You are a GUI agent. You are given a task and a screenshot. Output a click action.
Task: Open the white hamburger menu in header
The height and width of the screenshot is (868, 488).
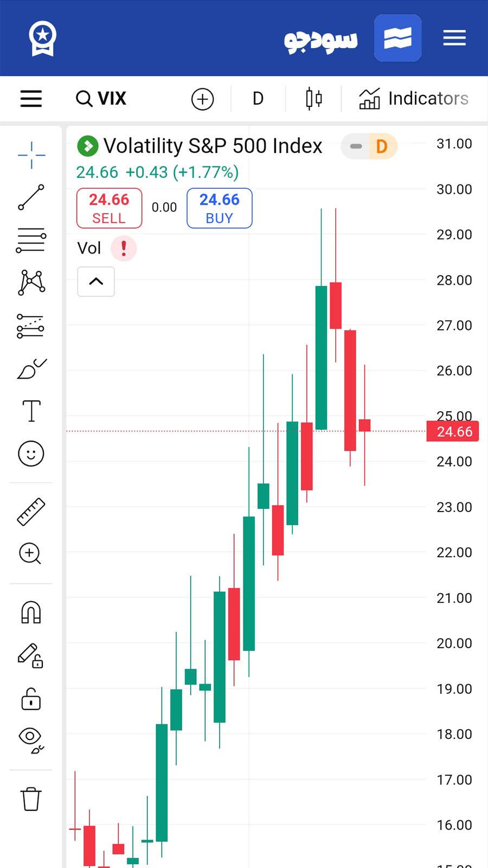tap(454, 38)
